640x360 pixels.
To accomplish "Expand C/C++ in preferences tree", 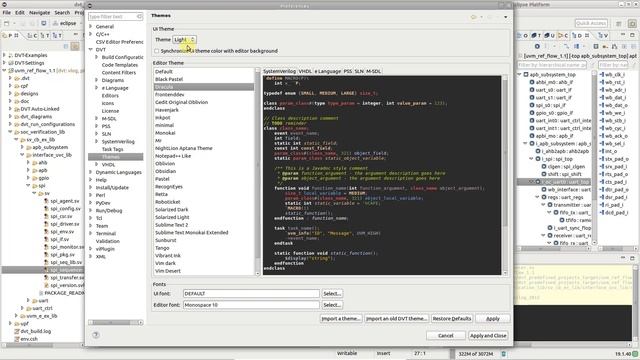I will 91,34.
